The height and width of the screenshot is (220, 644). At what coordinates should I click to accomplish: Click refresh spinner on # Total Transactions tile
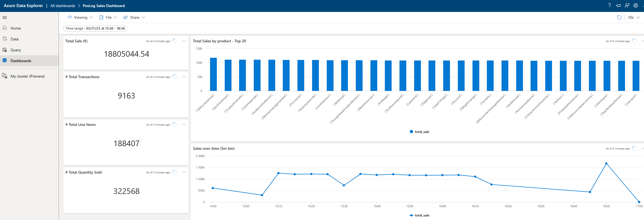point(175,77)
